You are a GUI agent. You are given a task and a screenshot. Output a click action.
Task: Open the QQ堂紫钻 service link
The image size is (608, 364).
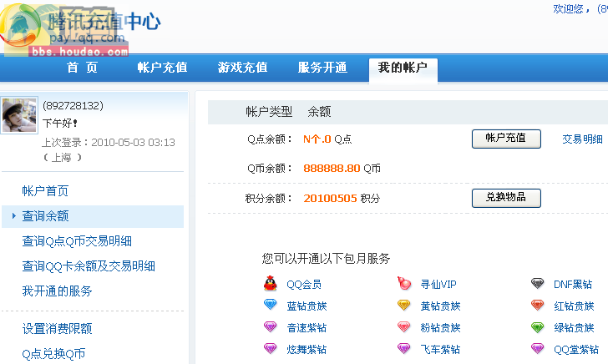tap(576, 350)
